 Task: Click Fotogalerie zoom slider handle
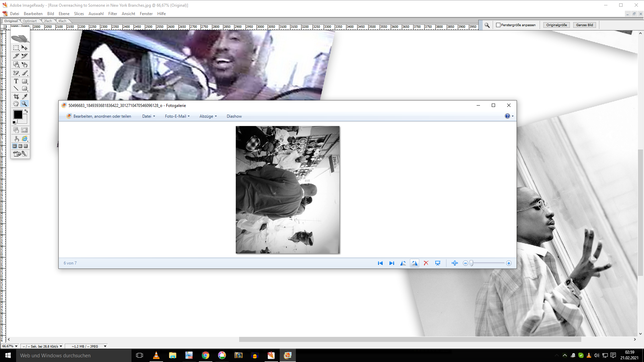point(471,263)
